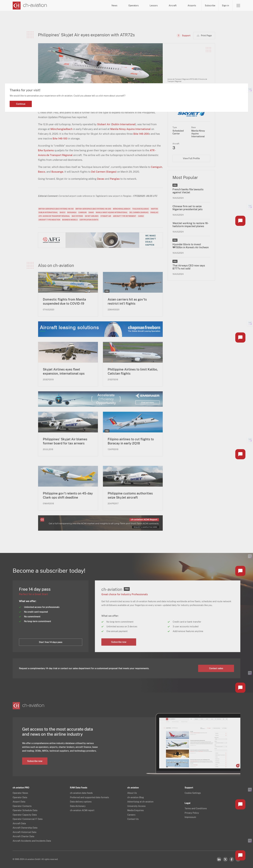This screenshot has width=253, height=868.
Task: Click the AFG Aircraft Finance banner ad
Action: pyautogui.click(x=100, y=240)
